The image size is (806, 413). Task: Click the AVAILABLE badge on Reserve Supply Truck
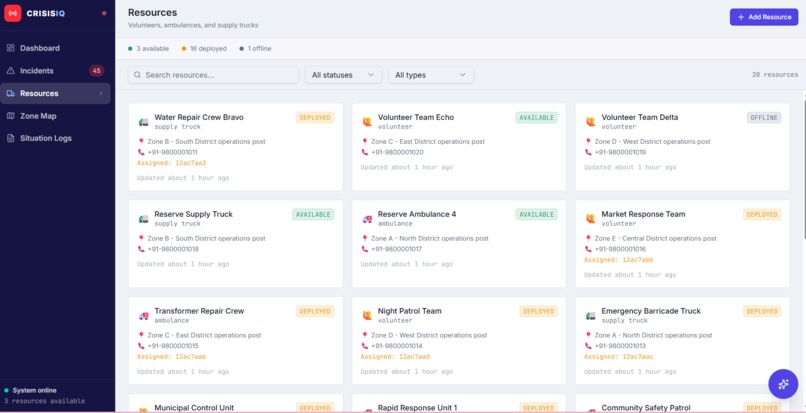pyautogui.click(x=313, y=214)
